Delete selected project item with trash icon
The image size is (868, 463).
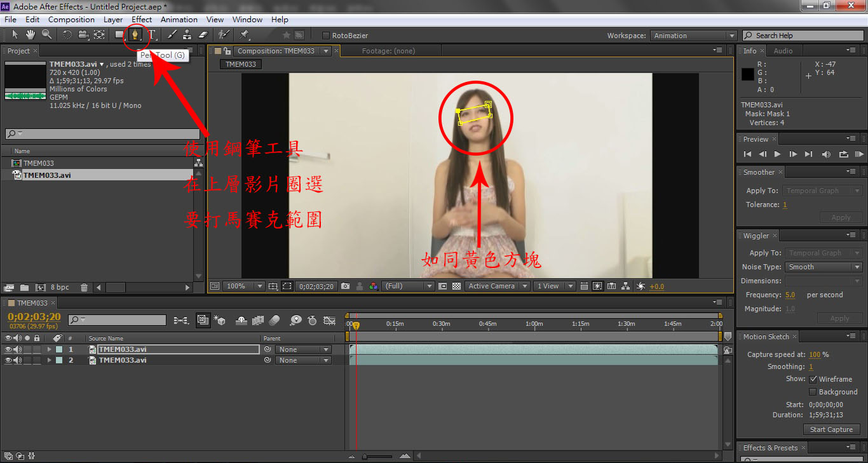(85, 288)
